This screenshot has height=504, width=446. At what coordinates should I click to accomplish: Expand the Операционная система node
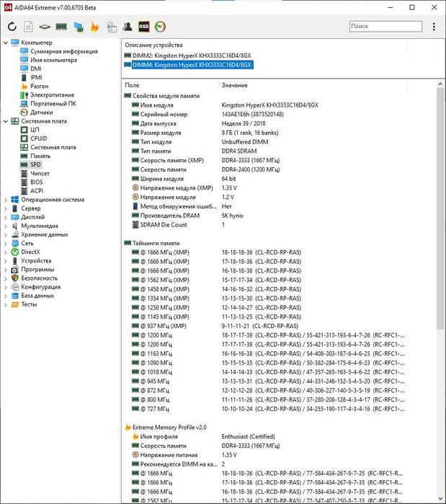[6, 200]
